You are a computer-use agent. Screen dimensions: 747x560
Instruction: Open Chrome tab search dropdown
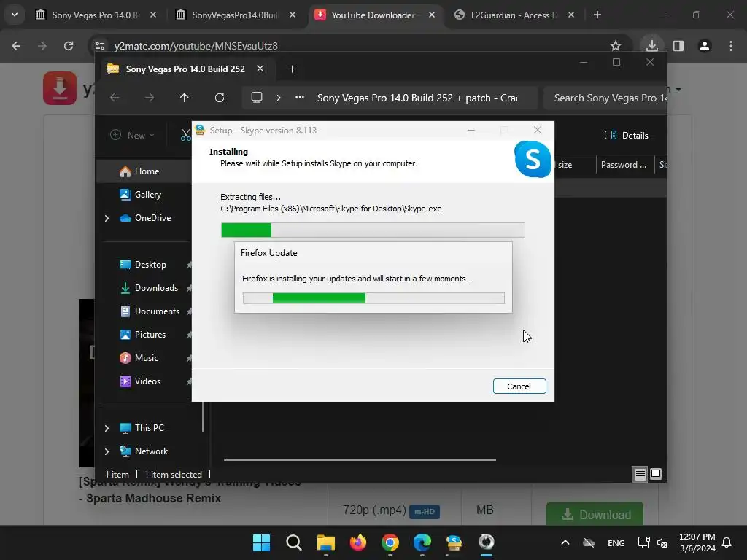15,15
